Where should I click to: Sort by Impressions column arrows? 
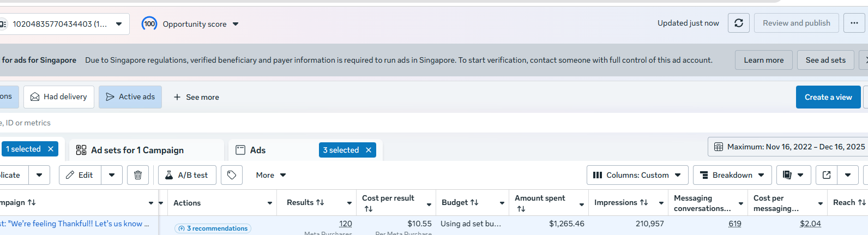(644, 202)
